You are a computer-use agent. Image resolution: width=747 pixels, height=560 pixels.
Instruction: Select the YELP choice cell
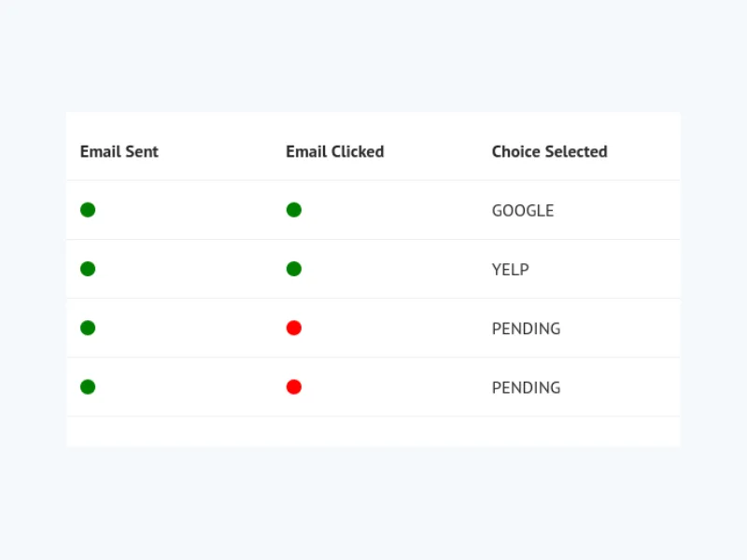pyautogui.click(x=510, y=270)
